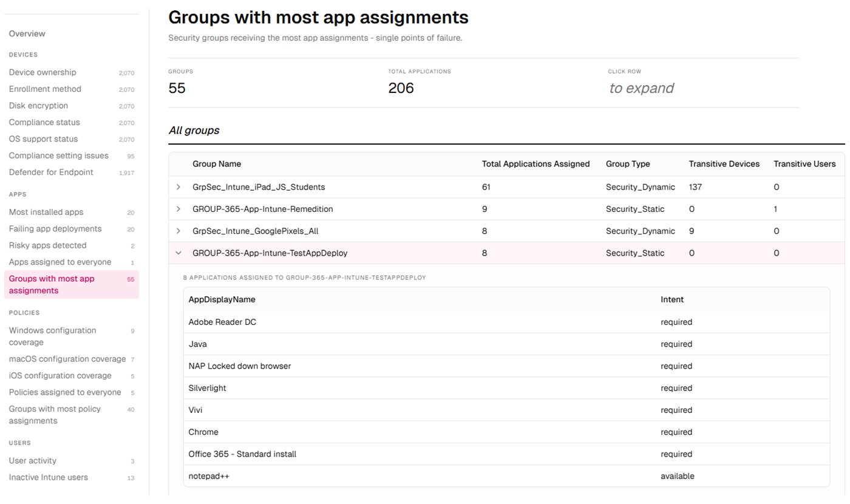
Task: Open Windows configuration coverage
Action: (72, 336)
